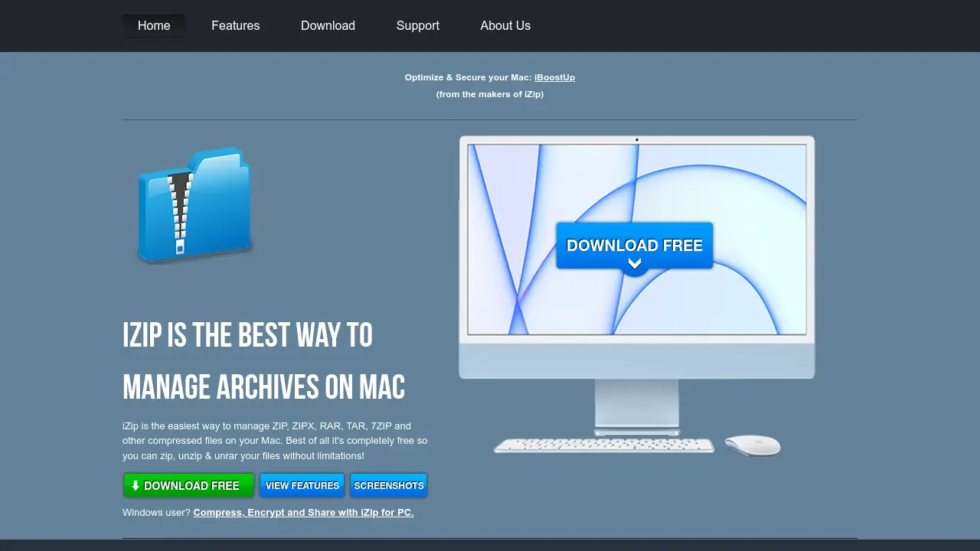Click the white chevron under blue DOWNLOAD FREE
Viewport: 980px width, 551px height.
[x=635, y=264]
